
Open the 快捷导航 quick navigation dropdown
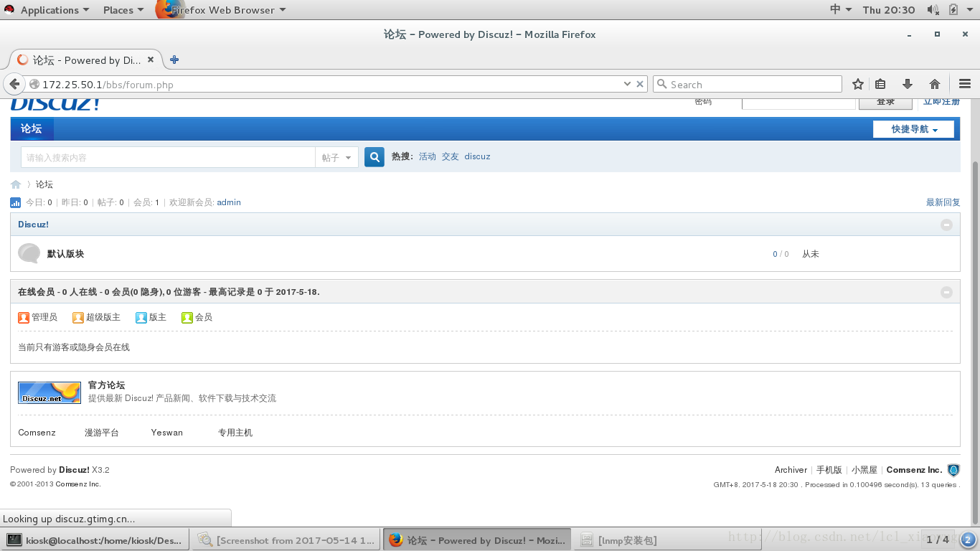[x=913, y=129]
